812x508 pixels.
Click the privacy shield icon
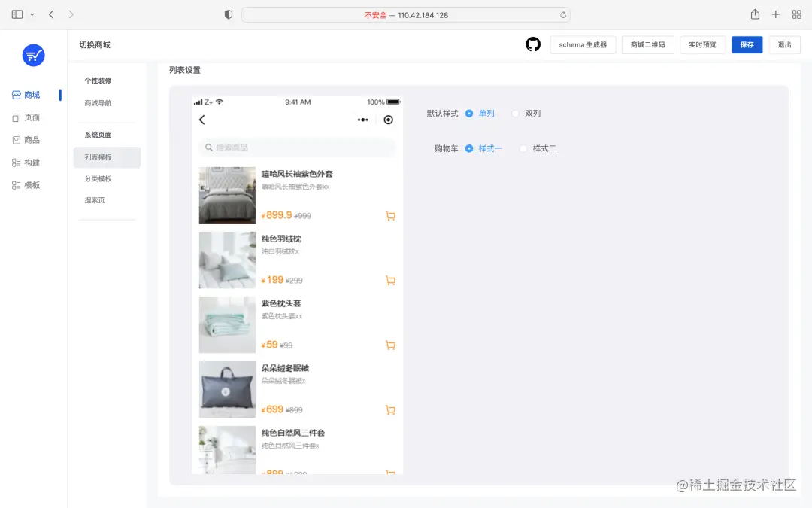229,14
